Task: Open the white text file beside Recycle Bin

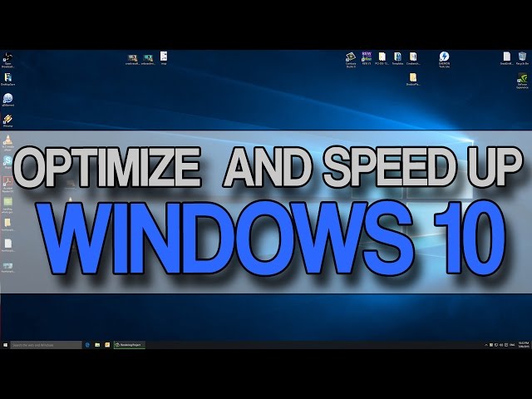Action: [x=506, y=58]
